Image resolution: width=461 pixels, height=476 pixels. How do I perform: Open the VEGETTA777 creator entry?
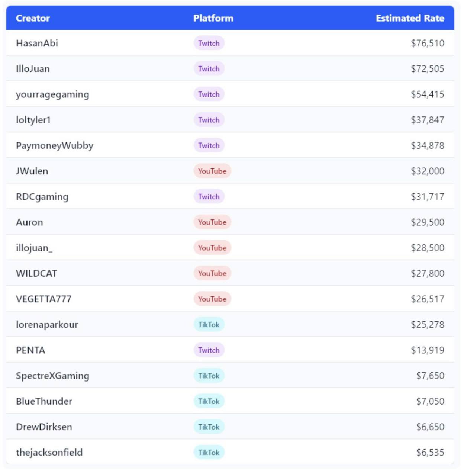[43, 299]
